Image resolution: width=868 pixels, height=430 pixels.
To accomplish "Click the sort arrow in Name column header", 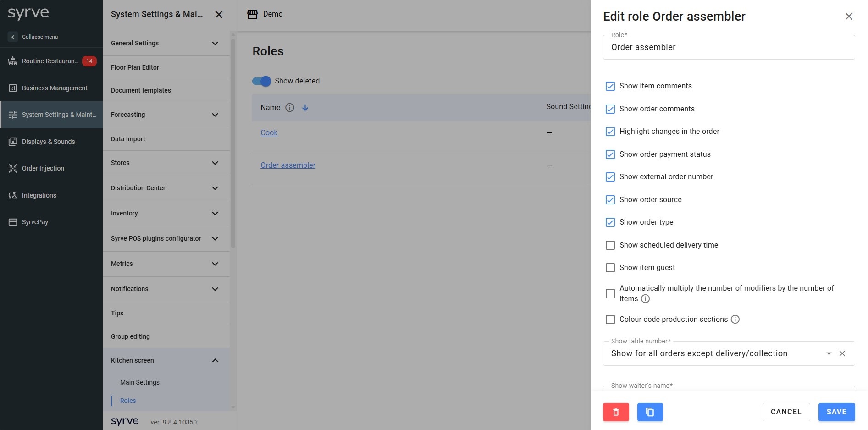I will (x=305, y=108).
